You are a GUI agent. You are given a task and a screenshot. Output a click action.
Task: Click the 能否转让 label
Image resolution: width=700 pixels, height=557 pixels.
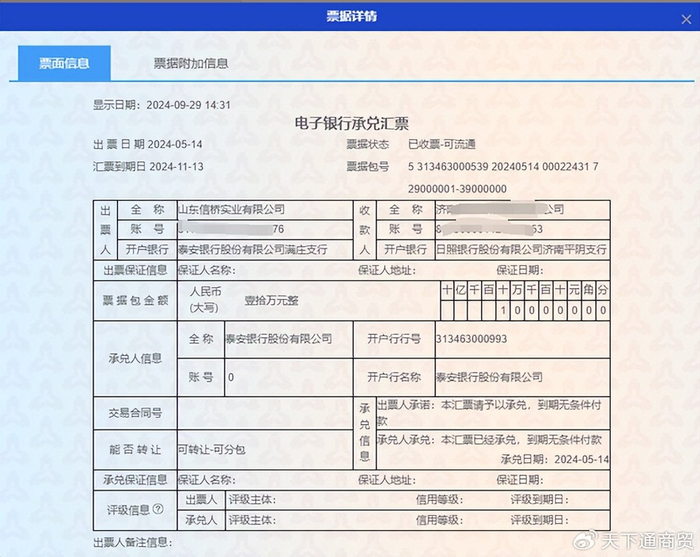(135, 449)
